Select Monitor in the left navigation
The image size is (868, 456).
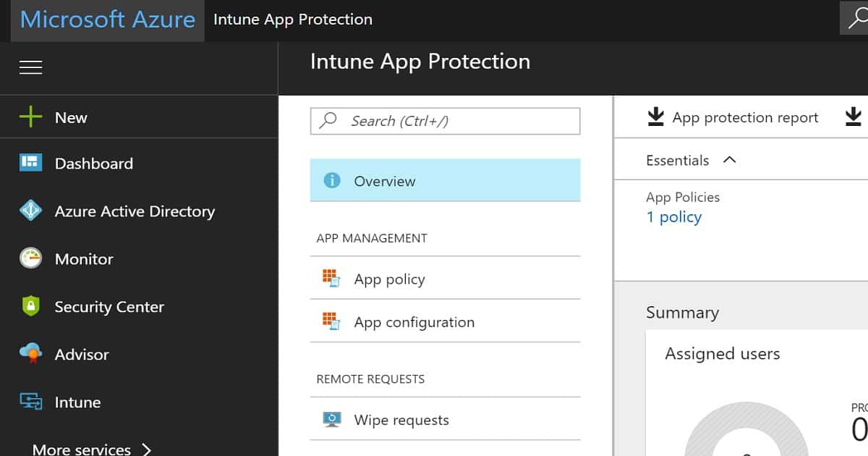[x=139, y=258]
